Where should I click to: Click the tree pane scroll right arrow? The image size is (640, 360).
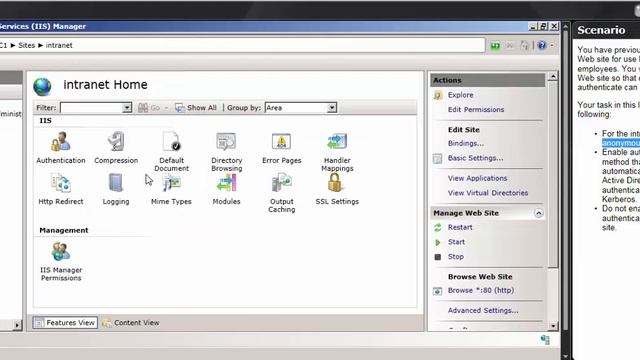[17, 325]
